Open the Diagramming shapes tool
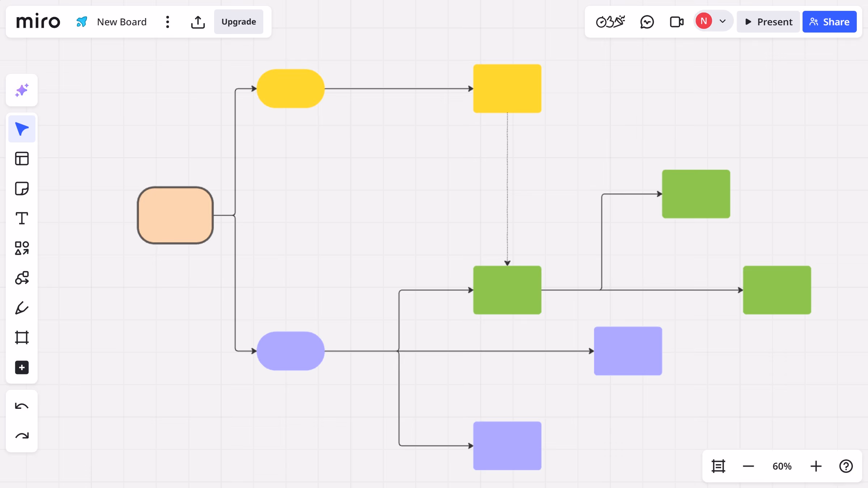 coord(22,278)
